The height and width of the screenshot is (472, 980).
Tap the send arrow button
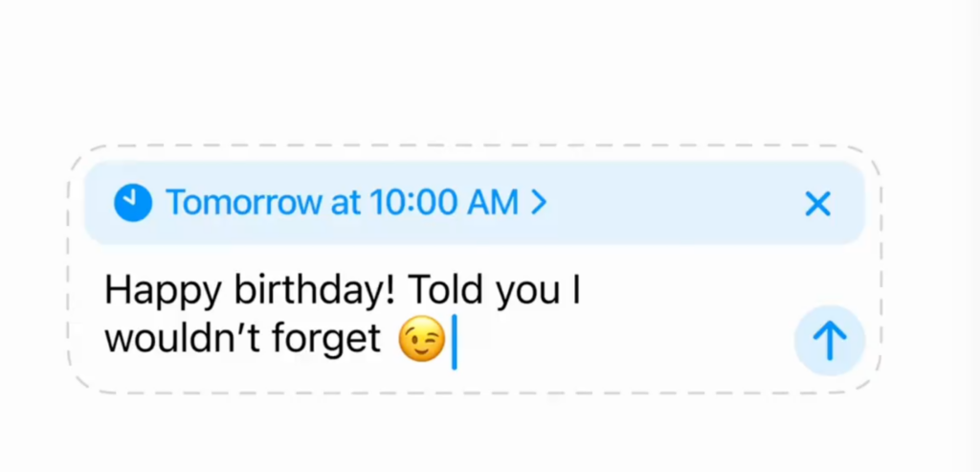(830, 341)
